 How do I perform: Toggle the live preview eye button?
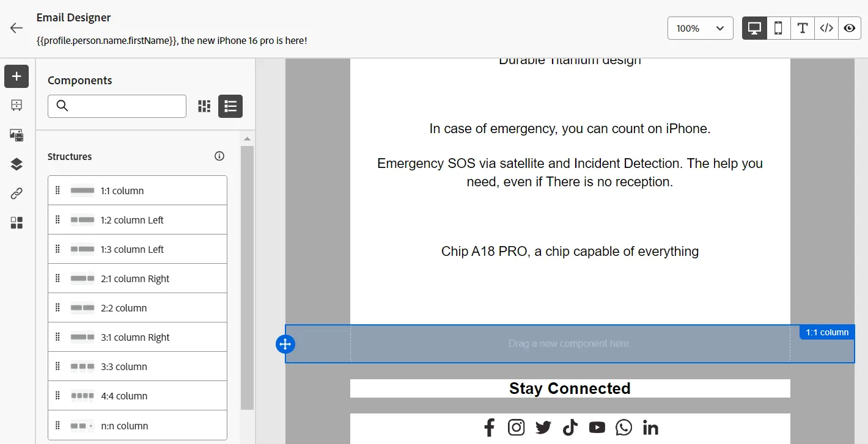(x=850, y=28)
